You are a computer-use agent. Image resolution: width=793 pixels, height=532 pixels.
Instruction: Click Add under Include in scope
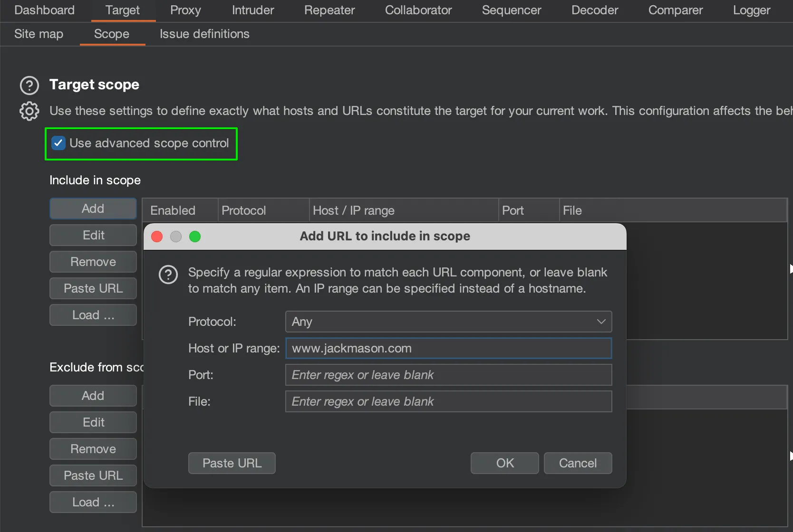point(93,209)
